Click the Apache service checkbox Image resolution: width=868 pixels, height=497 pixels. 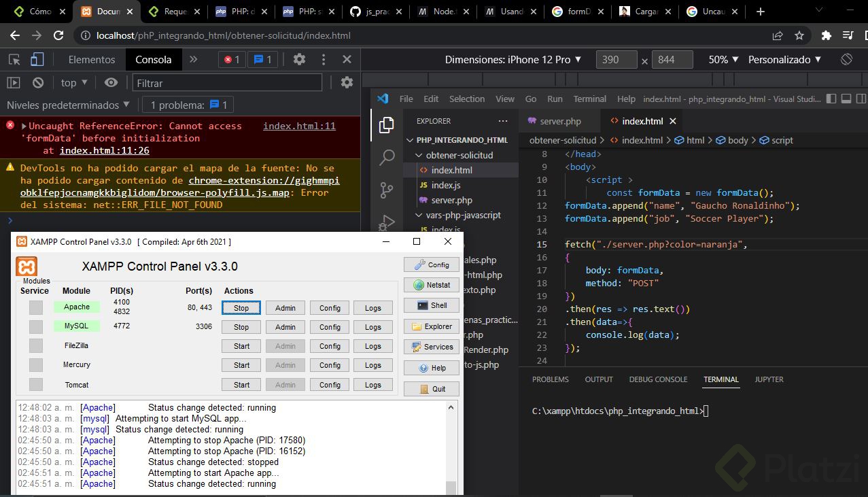36,307
